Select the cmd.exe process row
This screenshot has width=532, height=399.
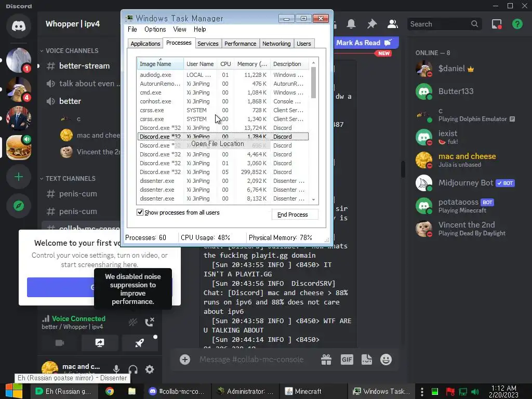(222, 92)
